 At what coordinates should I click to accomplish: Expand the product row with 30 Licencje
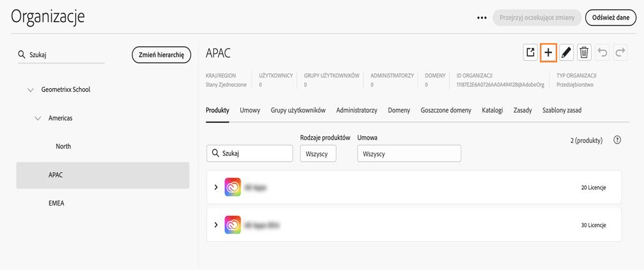[x=216, y=225]
